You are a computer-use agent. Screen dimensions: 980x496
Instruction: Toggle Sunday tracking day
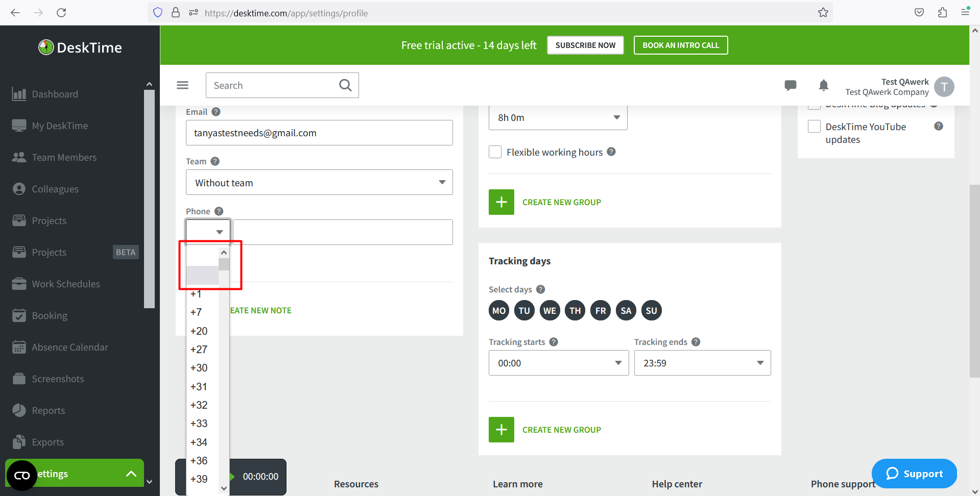[x=651, y=311]
